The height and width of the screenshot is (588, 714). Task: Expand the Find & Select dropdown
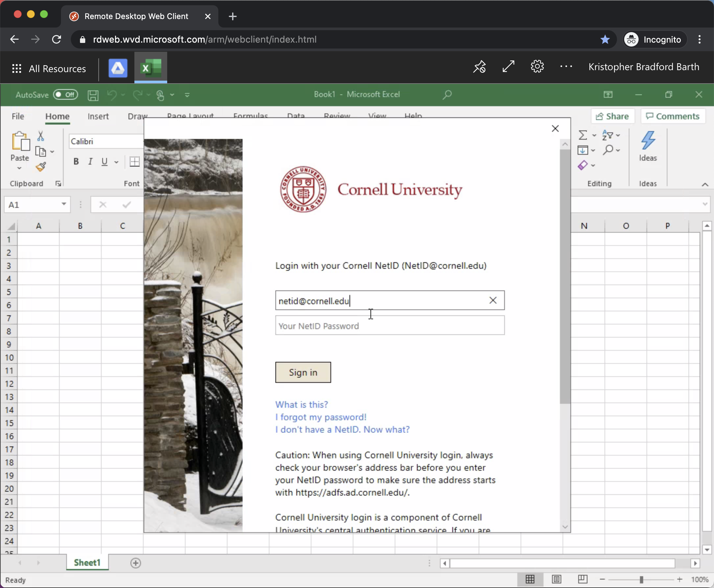(618, 150)
